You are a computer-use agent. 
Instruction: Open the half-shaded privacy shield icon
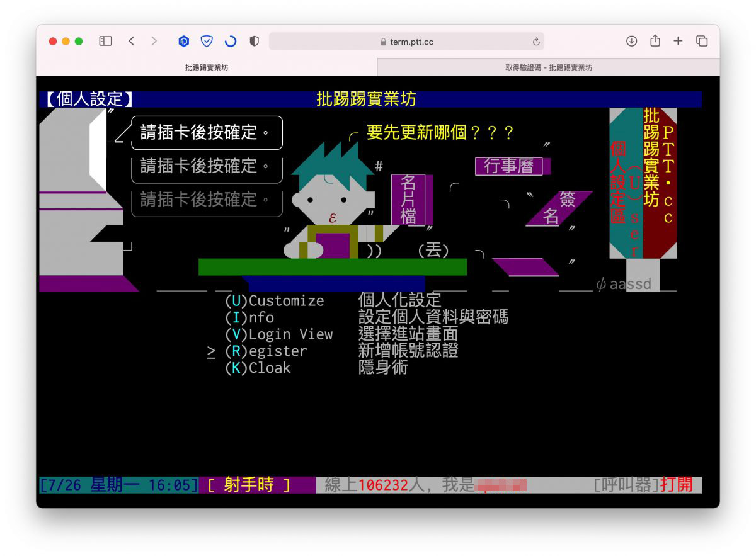254,42
